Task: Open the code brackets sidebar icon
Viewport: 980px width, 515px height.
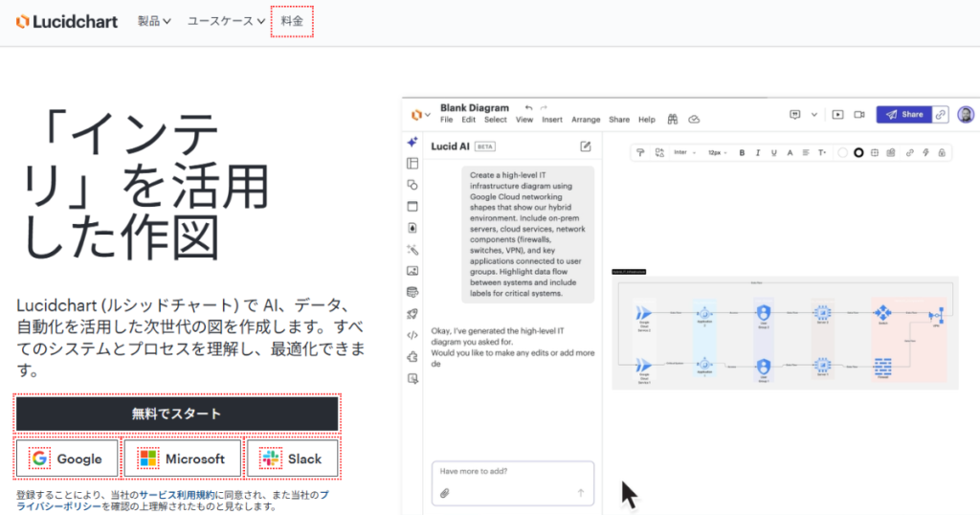Action: click(412, 335)
